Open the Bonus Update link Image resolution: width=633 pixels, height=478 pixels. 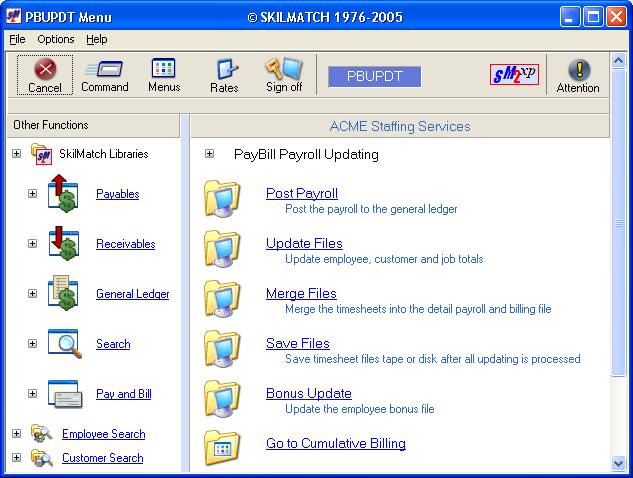[x=309, y=394]
